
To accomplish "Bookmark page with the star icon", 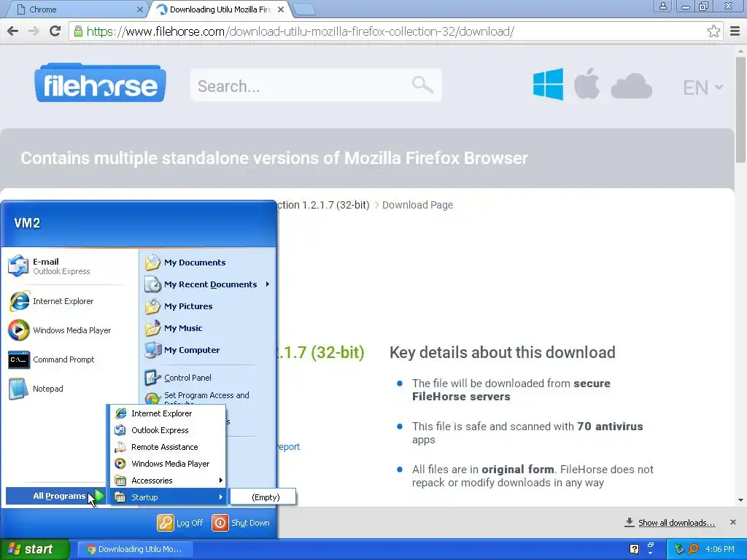I will pyautogui.click(x=713, y=31).
